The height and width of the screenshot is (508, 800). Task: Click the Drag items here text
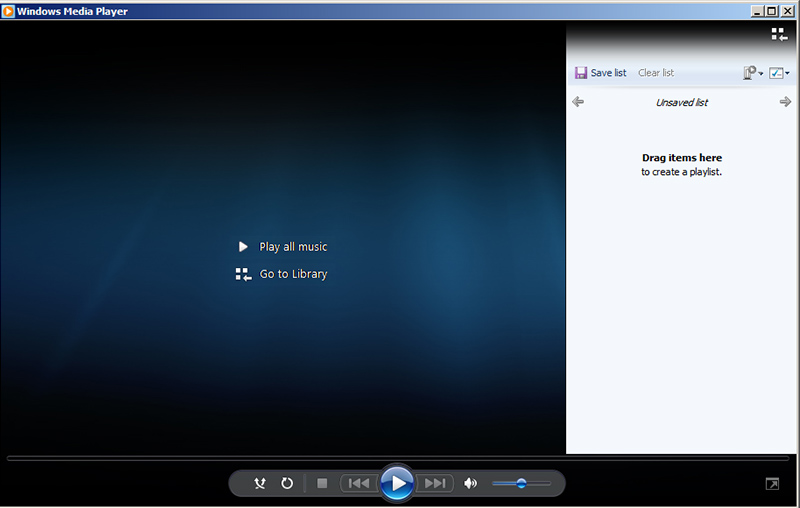[682, 158]
